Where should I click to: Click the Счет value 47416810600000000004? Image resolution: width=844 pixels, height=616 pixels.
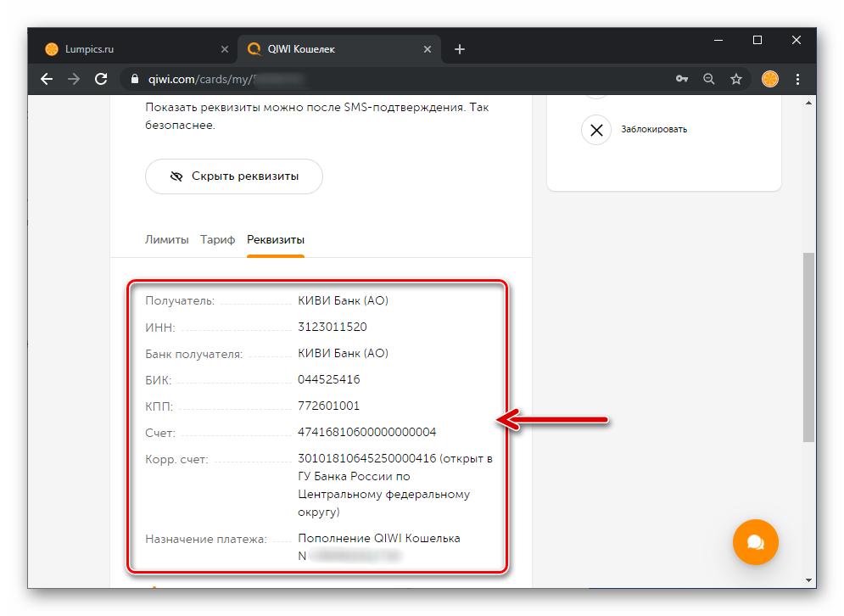pyautogui.click(x=367, y=433)
